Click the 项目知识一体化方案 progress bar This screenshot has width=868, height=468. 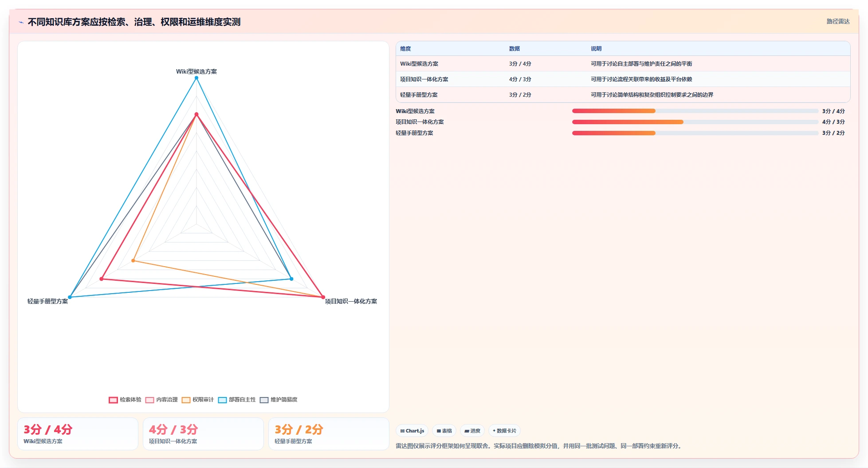(x=695, y=122)
